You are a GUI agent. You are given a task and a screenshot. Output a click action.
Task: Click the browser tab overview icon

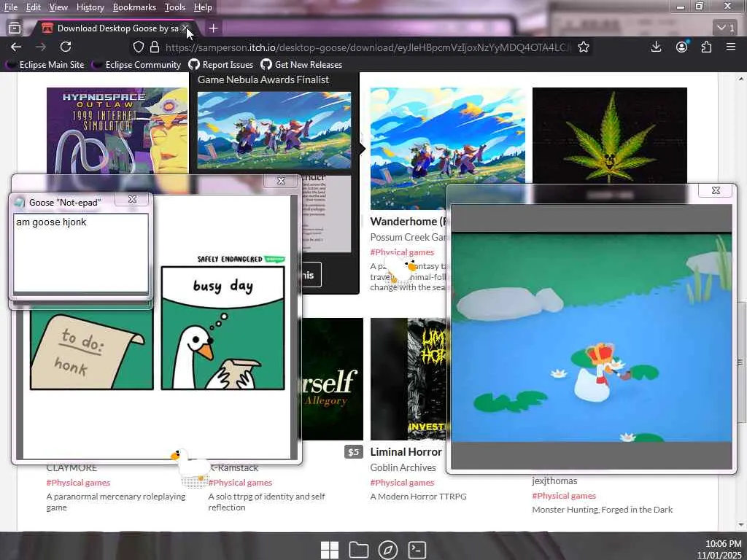[15, 28]
